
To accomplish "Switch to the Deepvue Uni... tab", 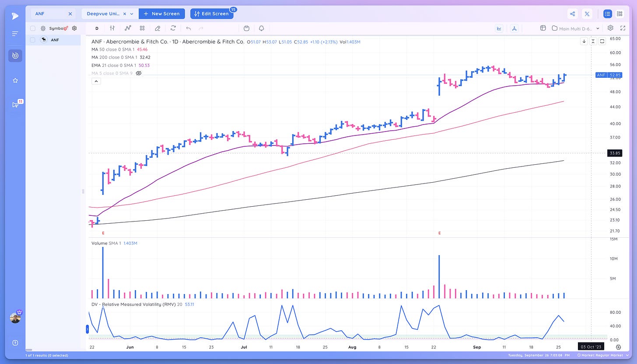I will (103, 14).
